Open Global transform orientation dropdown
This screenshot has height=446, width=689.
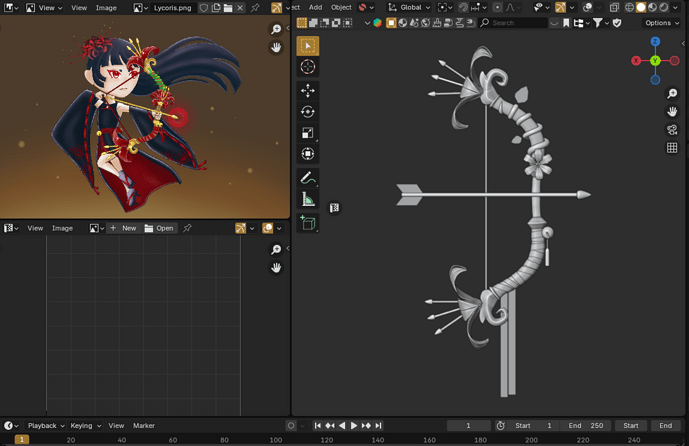point(409,7)
